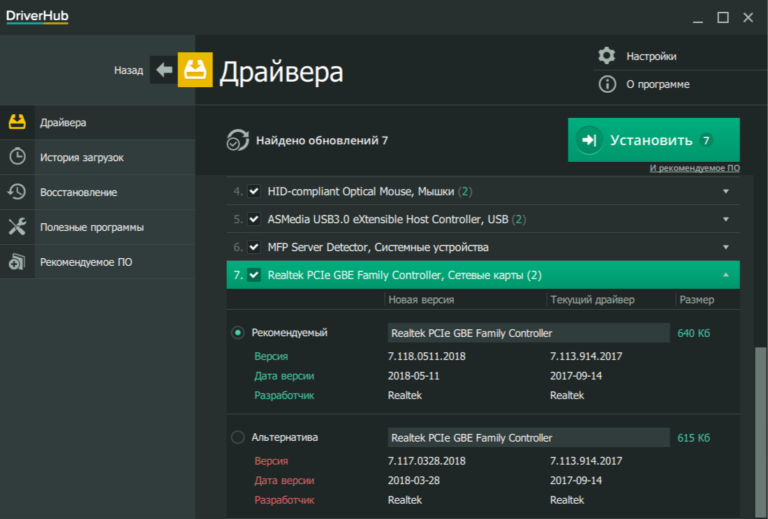Click the refresh icon beside Найдено обновлений
Image resolution: width=768 pixels, height=519 pixels.
point(237,140)
